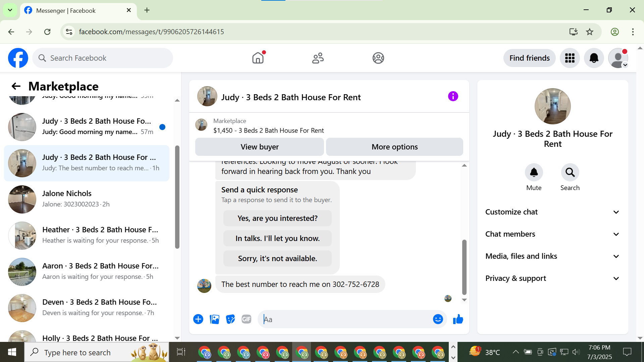644x362 pixels.
Task: Attach a photo using the image icon
Action: pyautogui.click(x=214, y=319)
